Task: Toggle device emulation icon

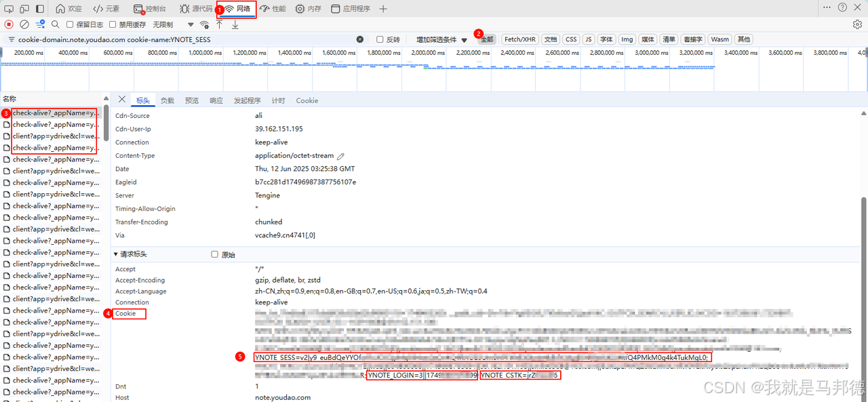Action: [x=24, y=9]
